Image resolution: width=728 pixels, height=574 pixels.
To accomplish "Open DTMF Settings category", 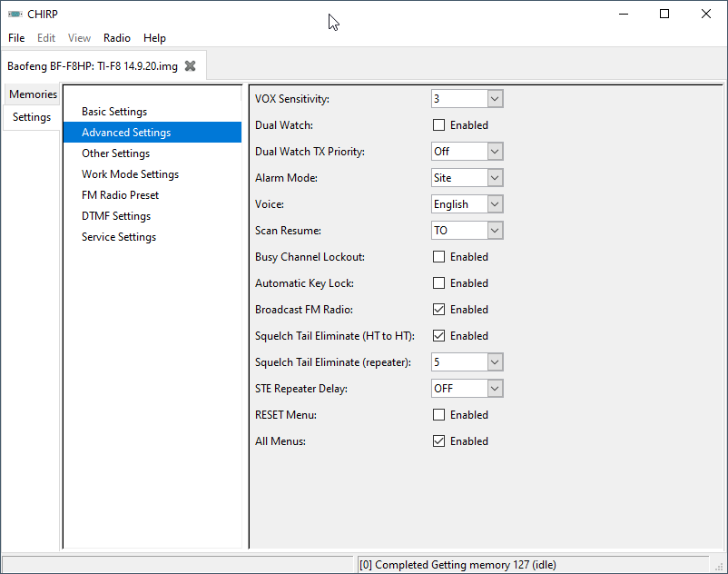I will pos(152,216).
